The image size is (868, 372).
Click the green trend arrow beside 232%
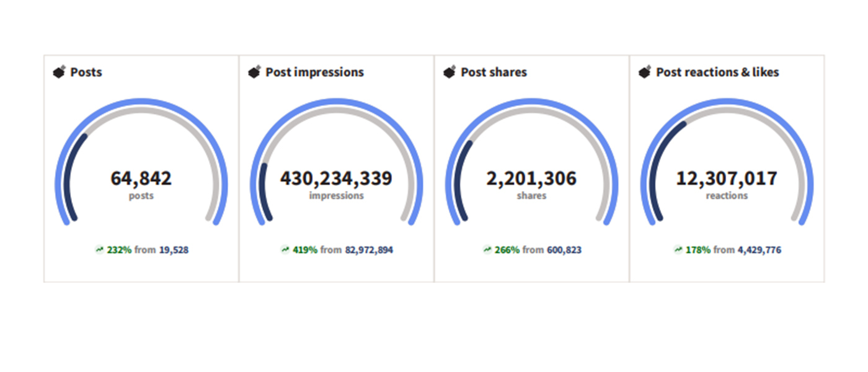point(99,250)
